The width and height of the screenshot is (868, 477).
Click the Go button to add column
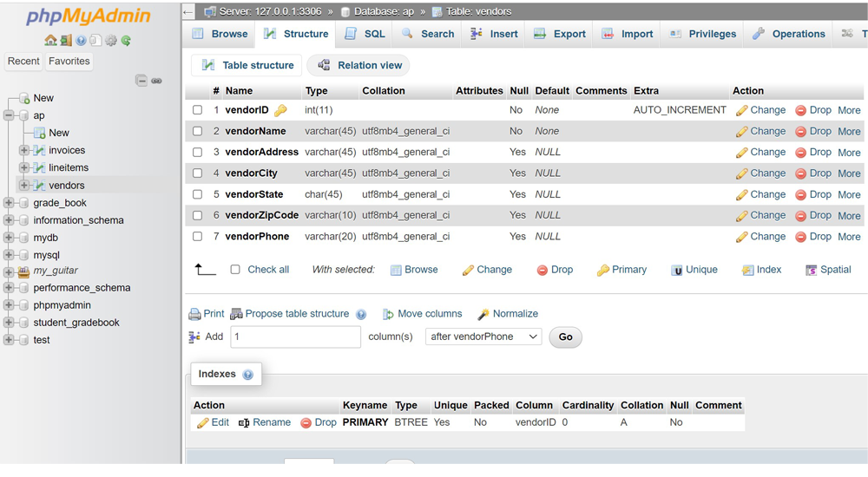tap(565, 337)
